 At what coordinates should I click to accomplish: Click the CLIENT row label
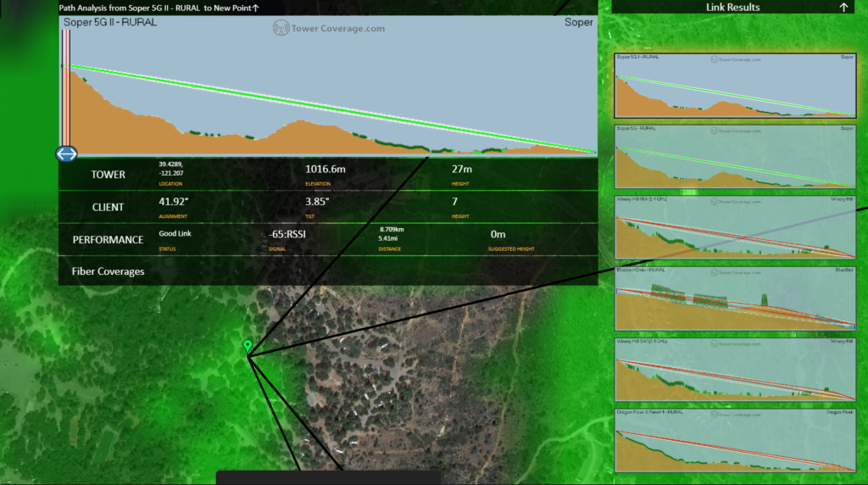(x=108, y=207)
